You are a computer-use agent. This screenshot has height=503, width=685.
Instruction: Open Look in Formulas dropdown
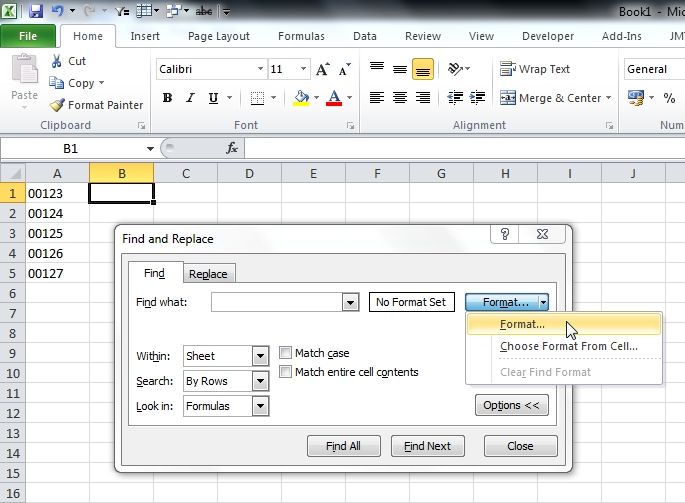point(260,406)
